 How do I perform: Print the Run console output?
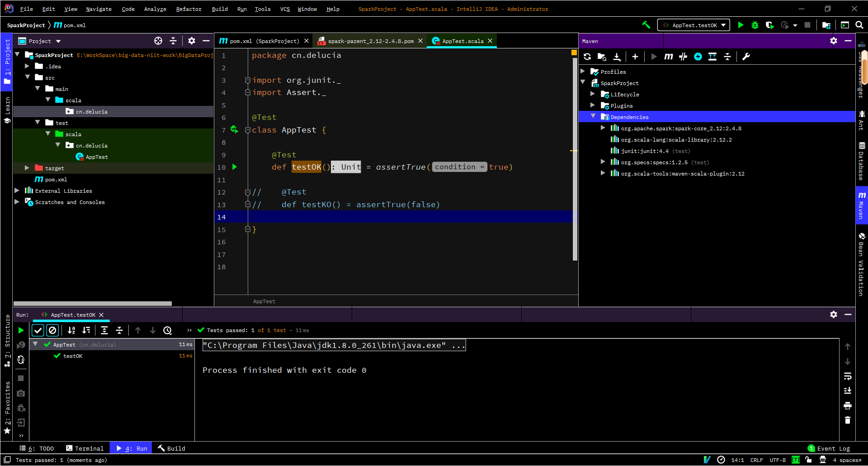[848, 405]
